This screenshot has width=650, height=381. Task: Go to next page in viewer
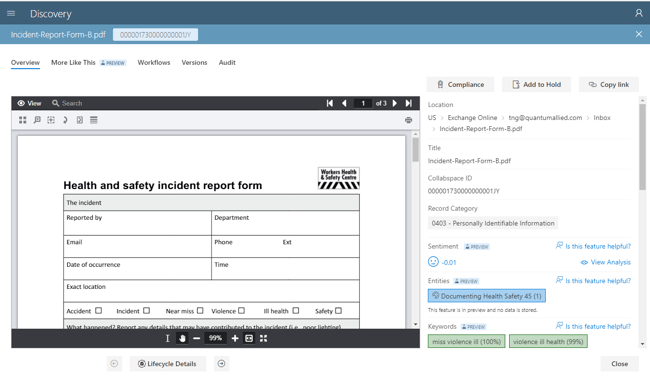pos(395,103)
